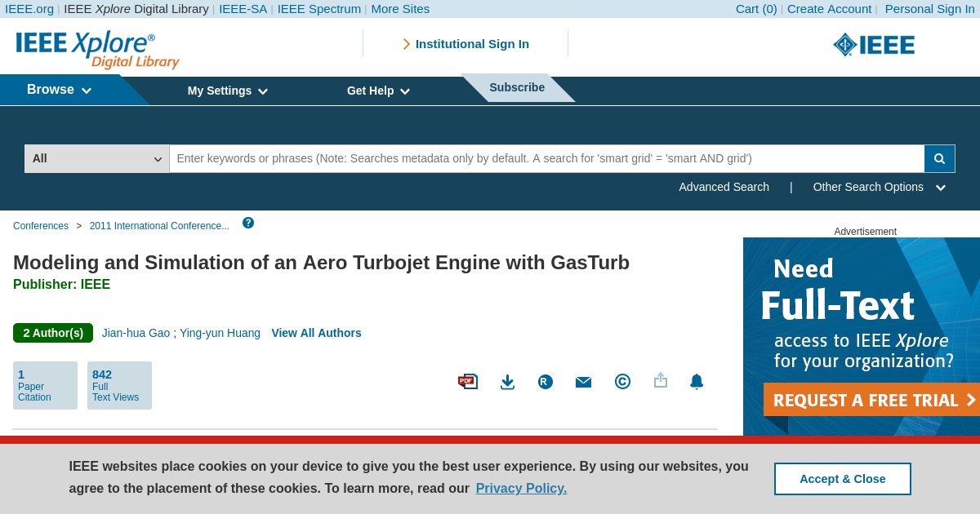Click the IEEE logo at top right

pos(874,45)
